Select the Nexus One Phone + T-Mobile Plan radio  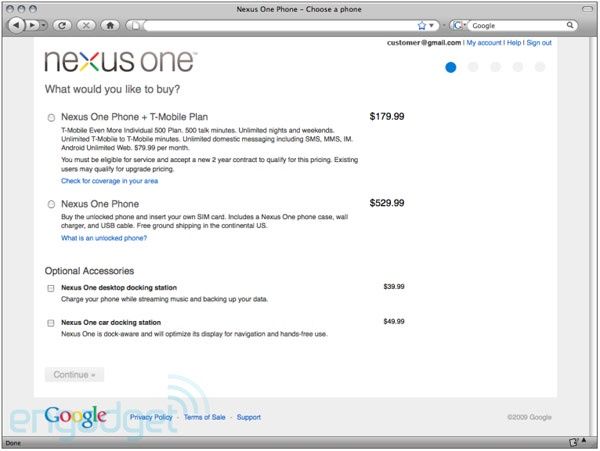[x=51, y=117]
